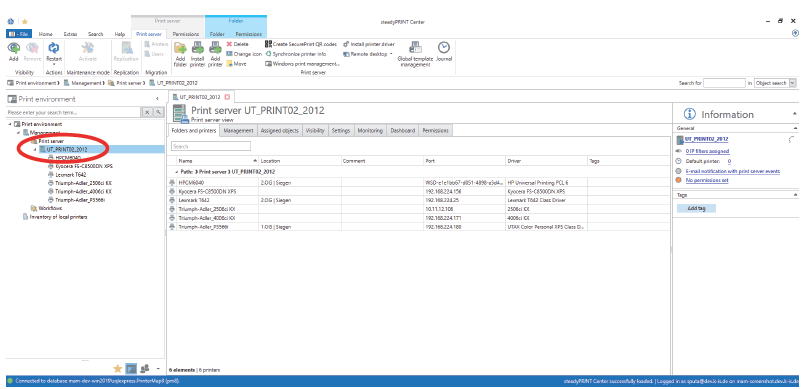
Task: Click E-mail notification with print server events link
Action: coord(733,171)
